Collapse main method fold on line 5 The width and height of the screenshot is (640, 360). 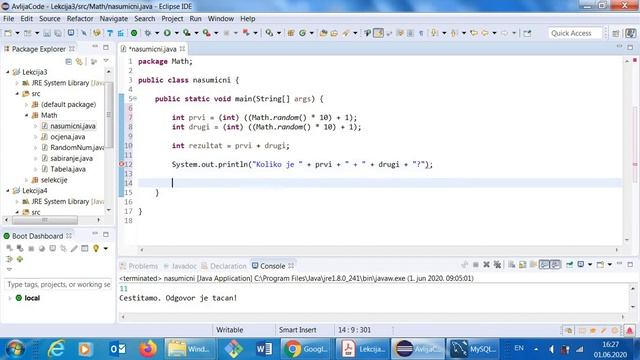tap(135, 98)
